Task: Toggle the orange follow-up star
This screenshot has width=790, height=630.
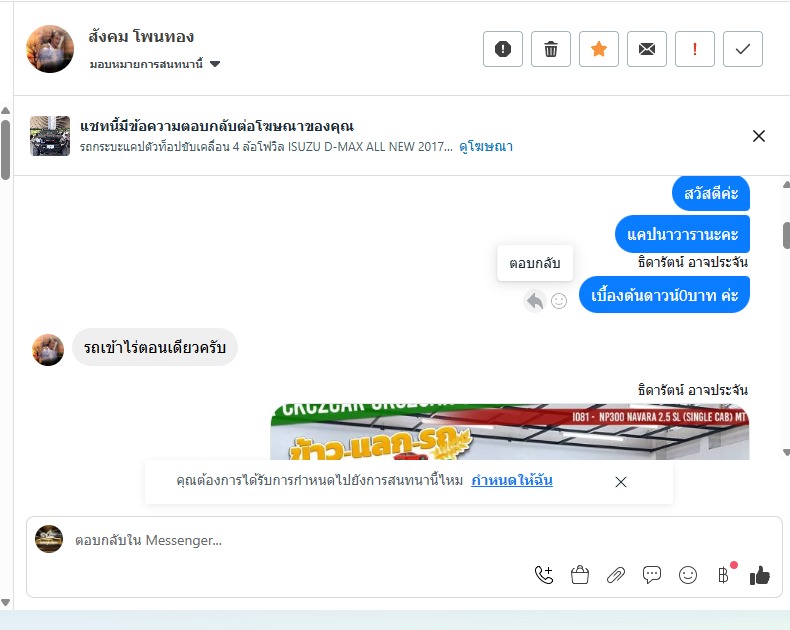Action: [x=599, y=49]
